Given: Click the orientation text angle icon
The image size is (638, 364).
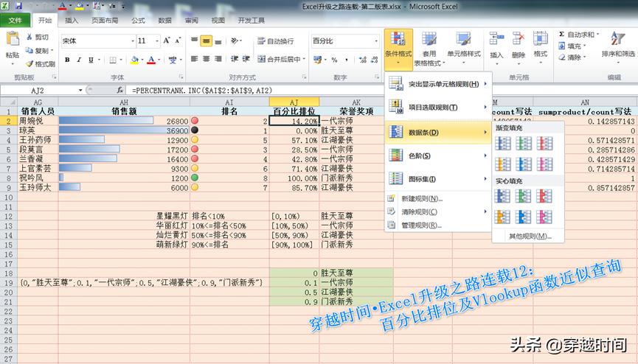Looking at the screenshot, I should click(235, 41).
